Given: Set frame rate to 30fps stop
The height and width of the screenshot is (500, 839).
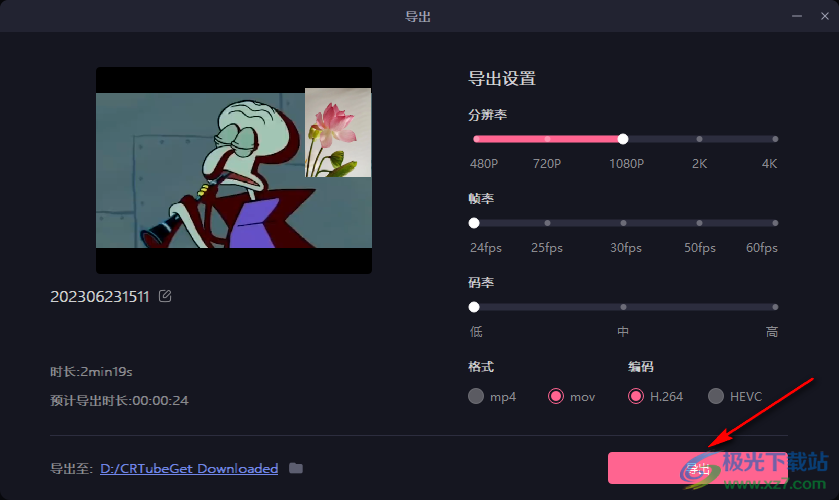Looking at the screenshot, I should [623, 223].
